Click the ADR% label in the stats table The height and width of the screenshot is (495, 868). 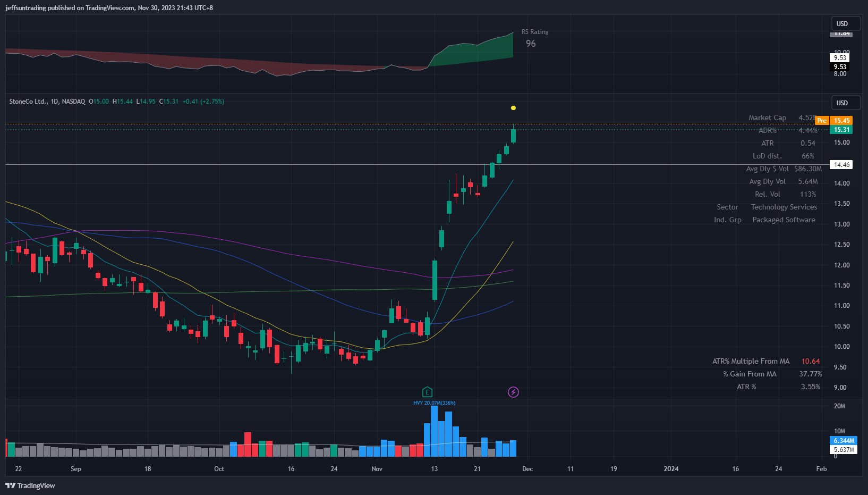767,130
